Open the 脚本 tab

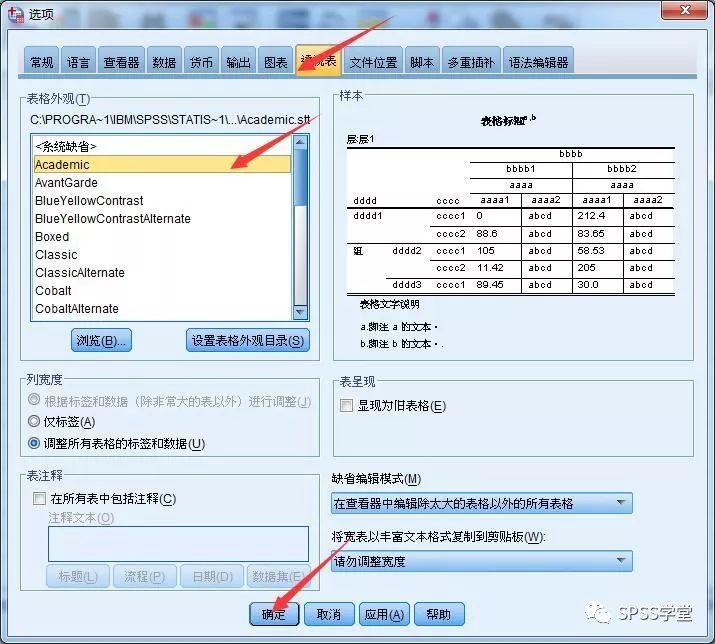point(422,62)
